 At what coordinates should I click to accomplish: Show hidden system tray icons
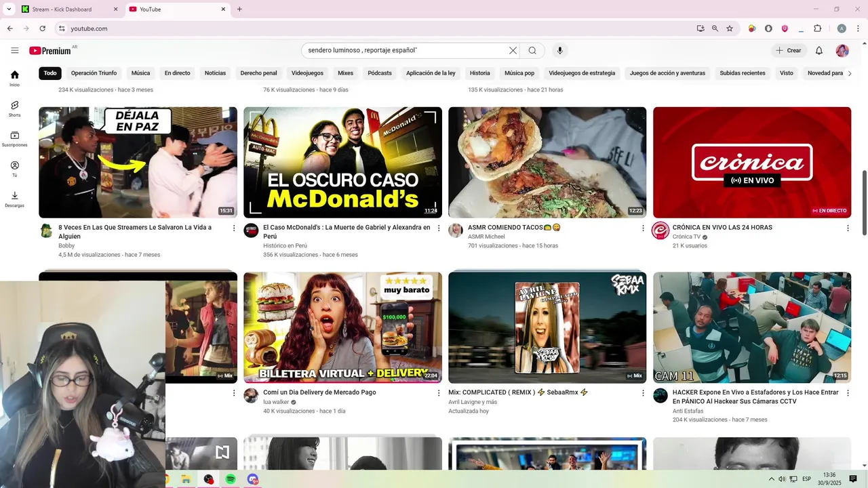pyautogui.click(x=772, y=479)
